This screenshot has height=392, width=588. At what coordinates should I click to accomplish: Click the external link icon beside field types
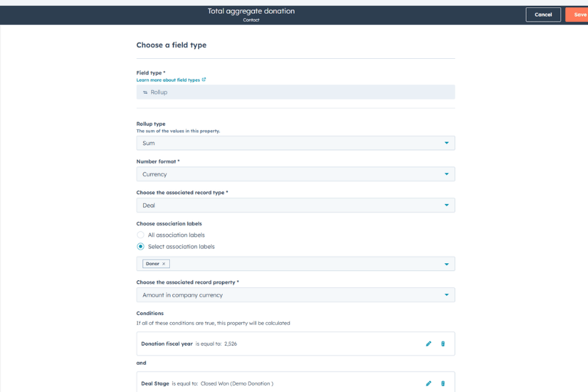[204, 80]
